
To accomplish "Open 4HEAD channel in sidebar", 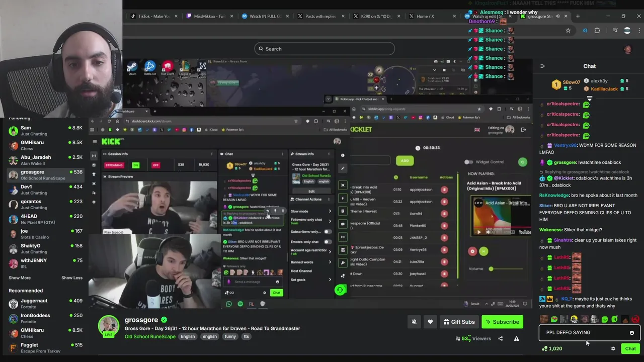I will pos(45,219).
